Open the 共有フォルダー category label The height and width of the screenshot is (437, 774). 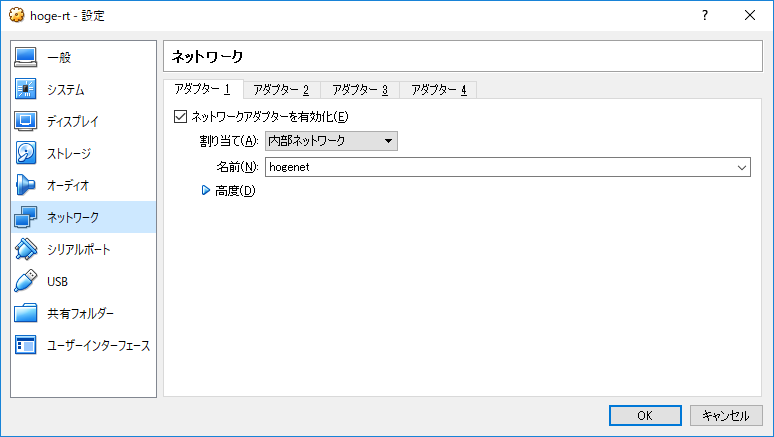tap(80, 313)
